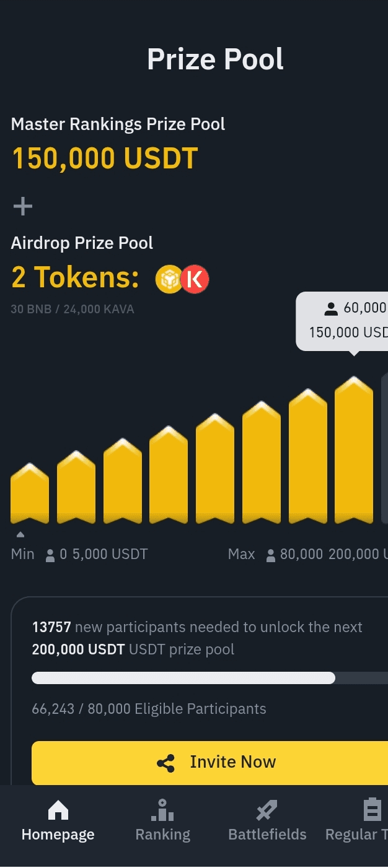Tap the Homepage house icon
The width and height of the screenshot is (388, 868).
(x=58, y=810)
